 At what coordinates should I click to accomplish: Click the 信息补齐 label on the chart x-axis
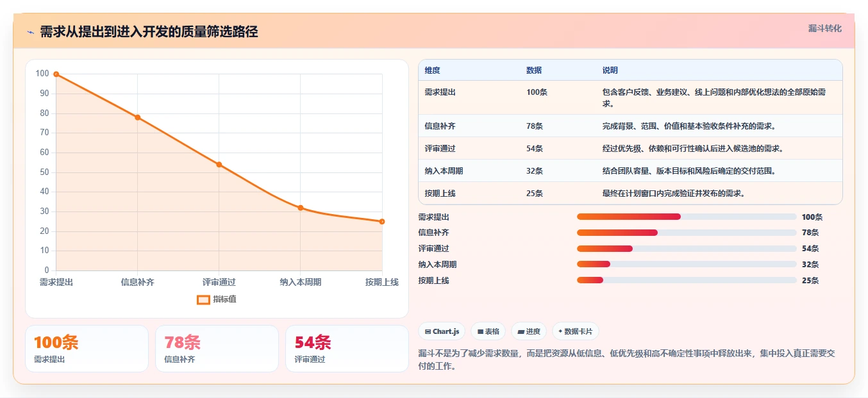tap(138, 282)
